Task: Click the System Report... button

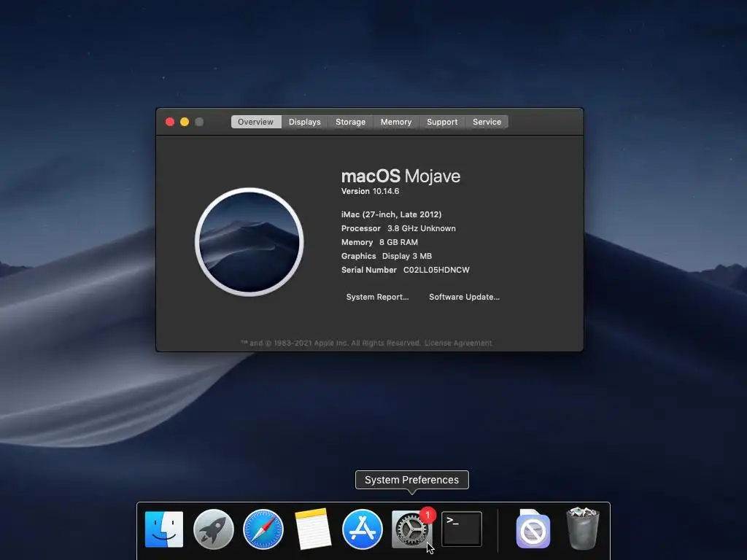Action: click(x=377, y=297)
